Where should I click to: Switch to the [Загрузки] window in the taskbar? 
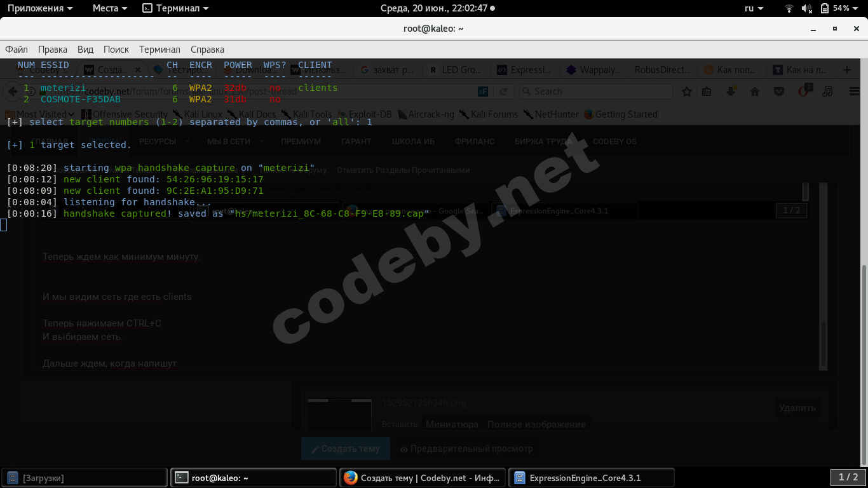pyautogui.click(x=85, y=478)
